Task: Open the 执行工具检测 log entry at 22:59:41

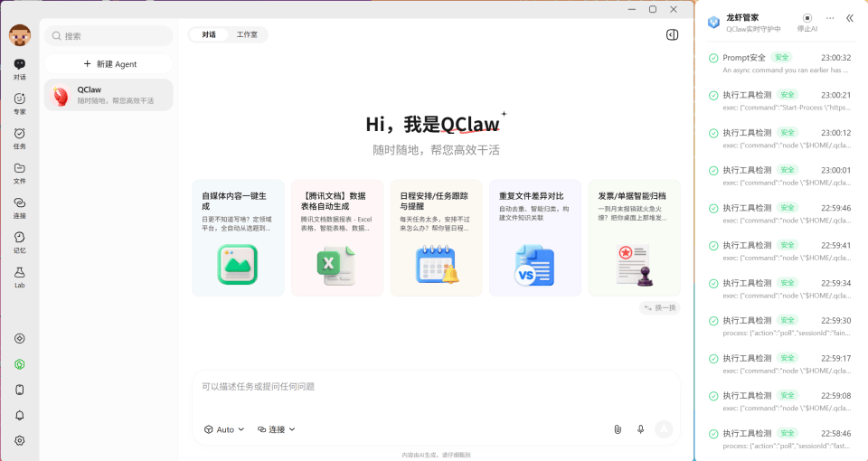Action: pos(781,251)
